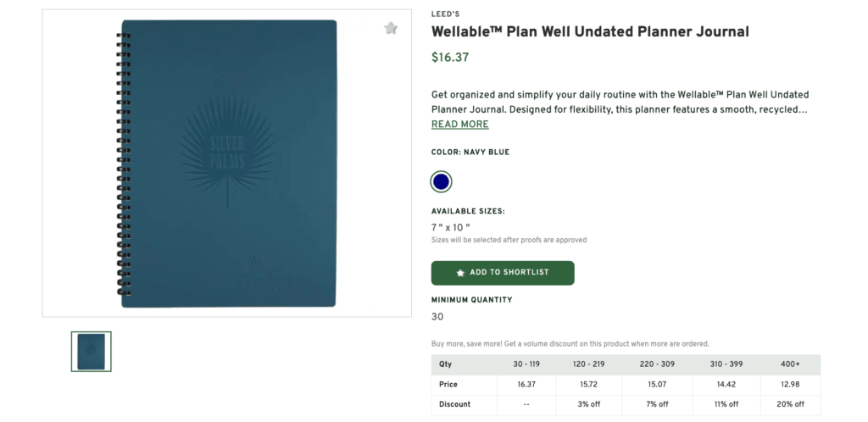Click the 7" x 10" available size

coord(450,227)
